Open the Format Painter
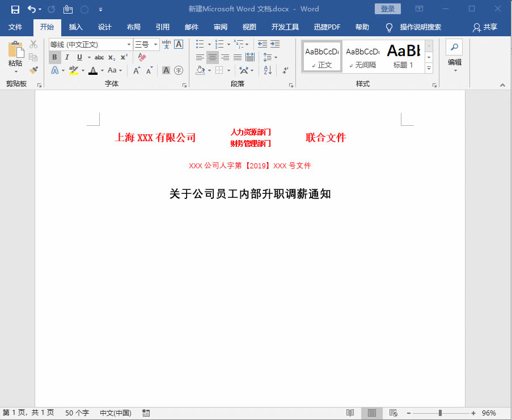Image resolution: width=512 pixels, height=420 pixels. pos(32,69)
